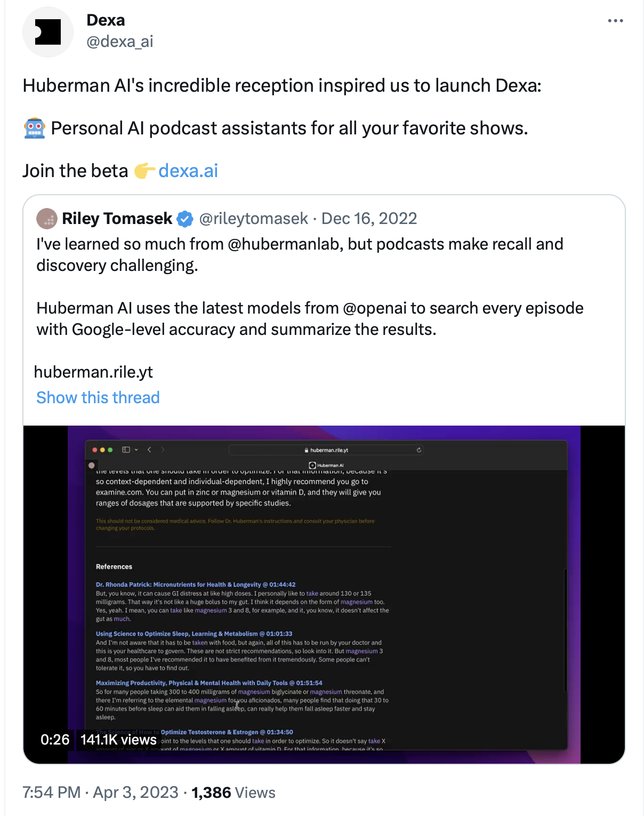644x816 pixels.
Task: Click the robot emoji in the tweet
Action: coord(35,129)
